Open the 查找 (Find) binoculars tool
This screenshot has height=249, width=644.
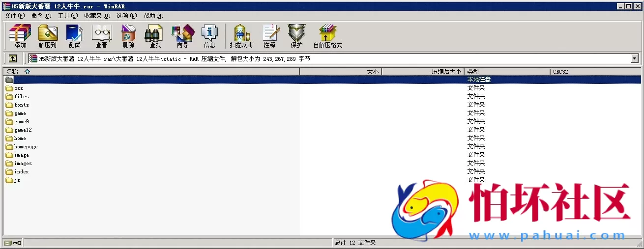155,36
